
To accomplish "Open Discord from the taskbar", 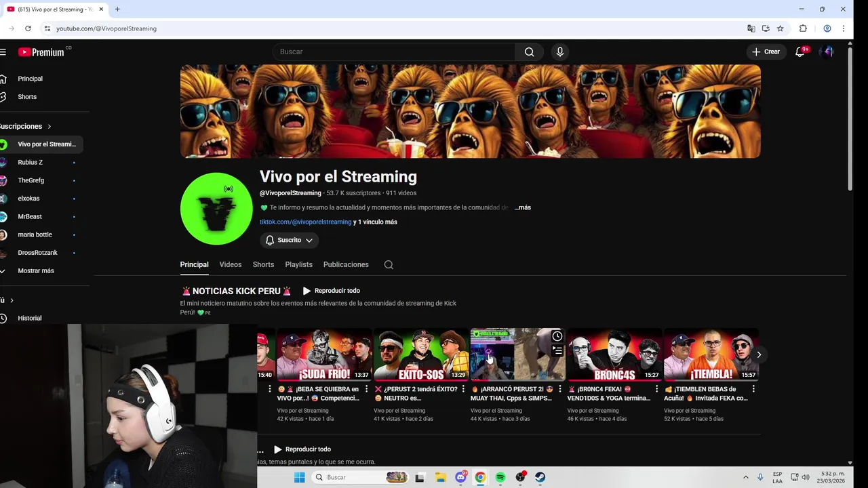I will [461, 477].
